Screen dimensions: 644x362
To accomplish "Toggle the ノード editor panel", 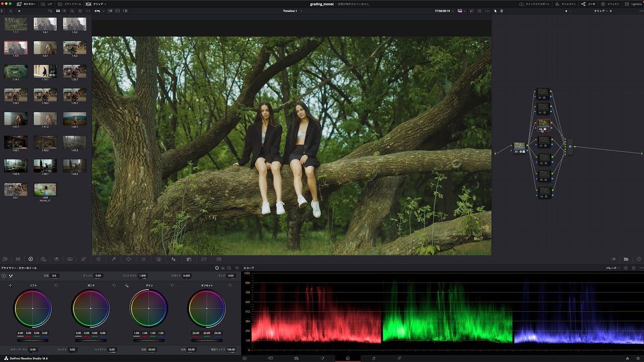I will point(588,4).
